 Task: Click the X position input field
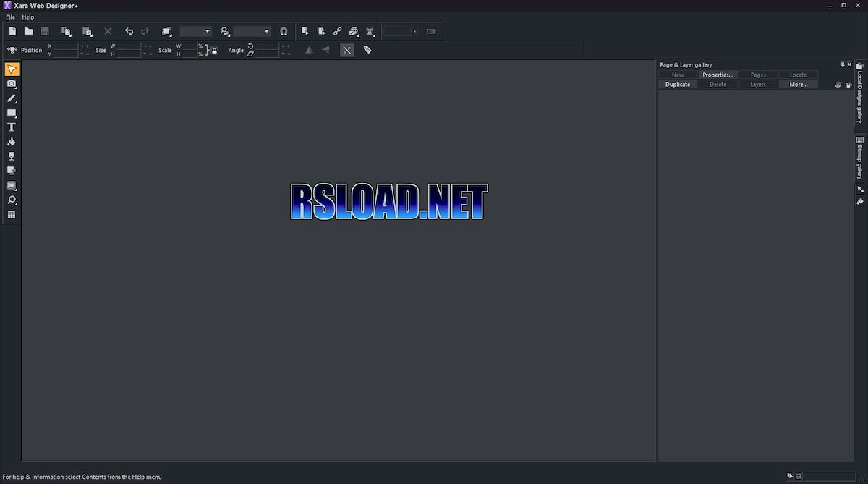coord(66,46)
